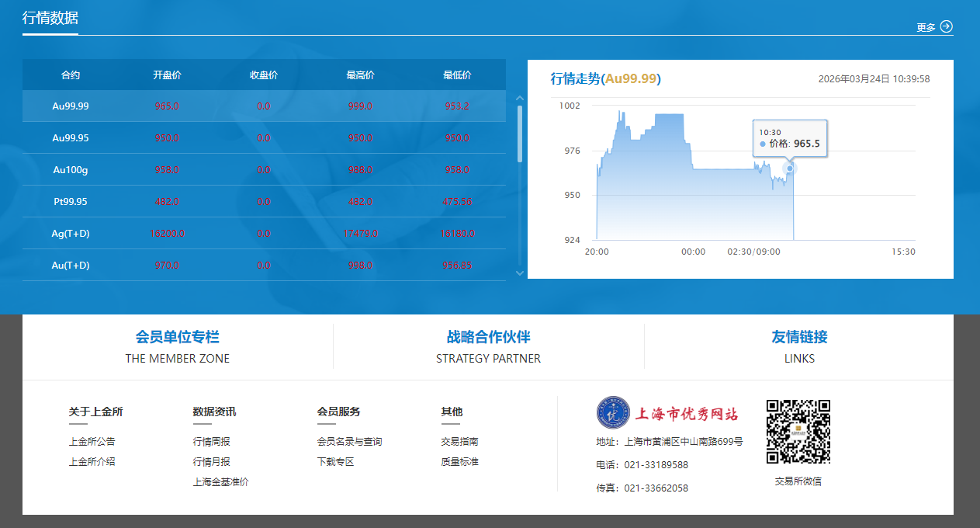Image resolution: width=980 pixels, height=528 pixels.
Task: Open 会员名录与查询 link
Action: pos(350,442)
